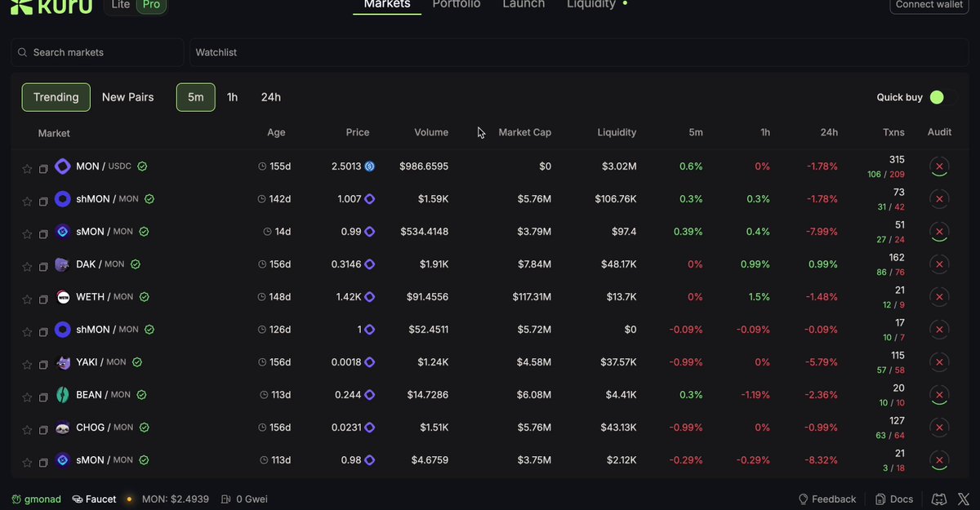Copy address icon for BEAN / MON
Screen dimensions: 980x510
pyautogui.click(x=43, y=397)
